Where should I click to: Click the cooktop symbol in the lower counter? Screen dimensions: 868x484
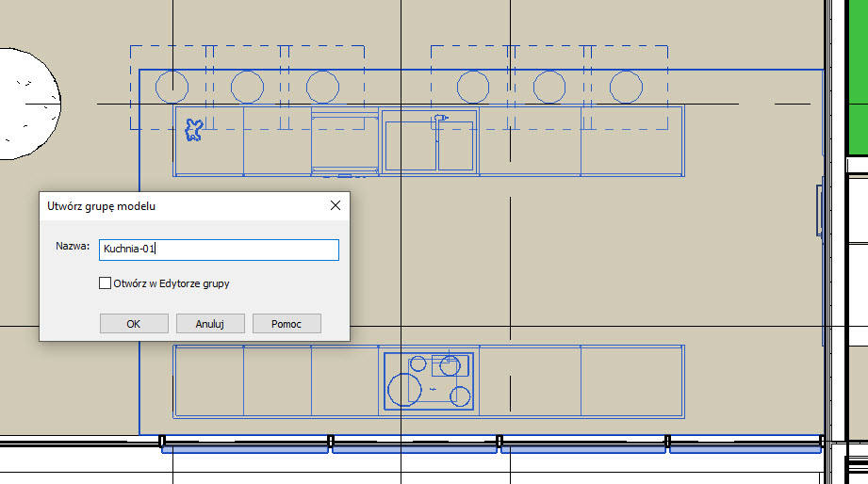429,381
